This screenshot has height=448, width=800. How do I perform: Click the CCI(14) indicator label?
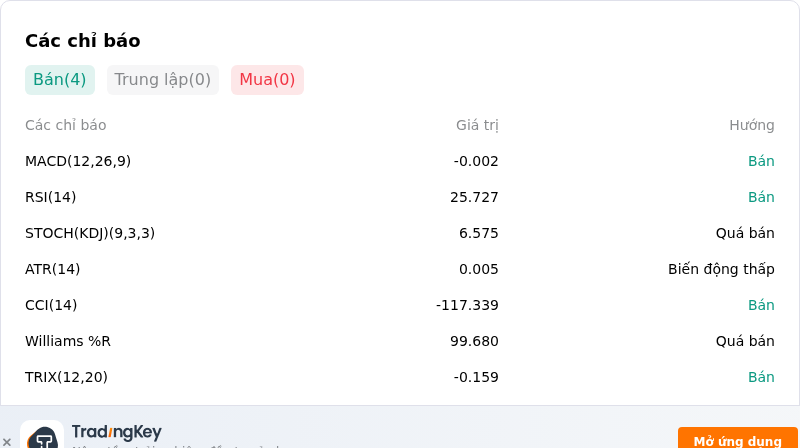[x=51, y=305]
